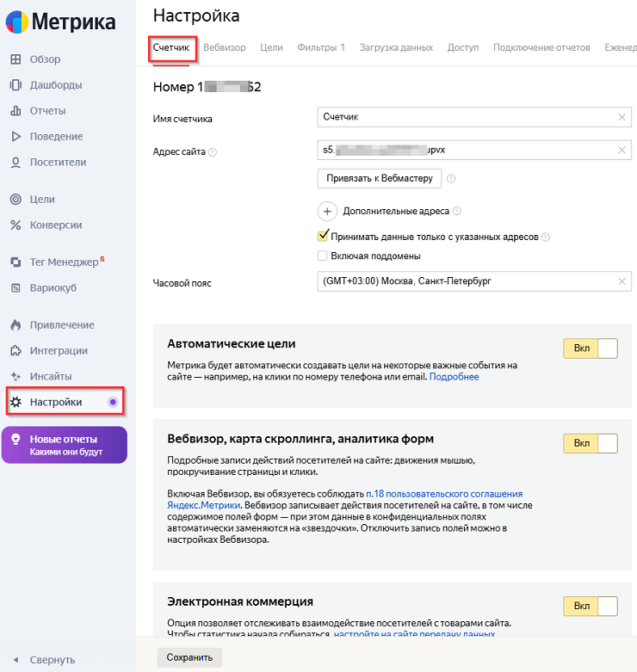Disable the Вебвизор toggle switch
The height and width of the screenshot is (672, 637).
pos(591,443)
